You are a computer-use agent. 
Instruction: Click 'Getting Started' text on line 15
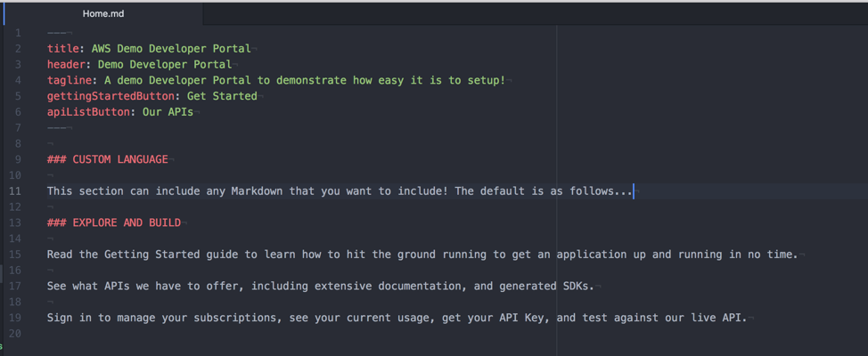point(144,255)
